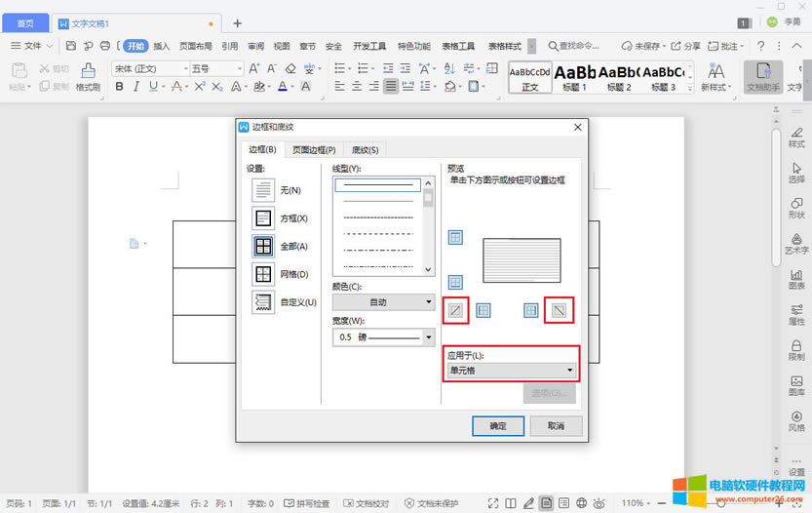Toggle the top border button in preview
The width and height of the screenshot is (812, 513).
pyautogui.click(x=455, y=237)
